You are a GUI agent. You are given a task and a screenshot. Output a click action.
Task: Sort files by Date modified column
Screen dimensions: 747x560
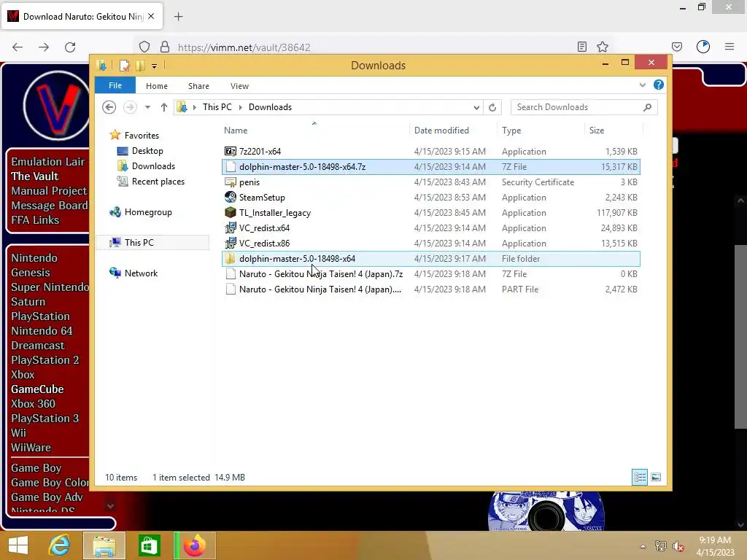(453, 130)
